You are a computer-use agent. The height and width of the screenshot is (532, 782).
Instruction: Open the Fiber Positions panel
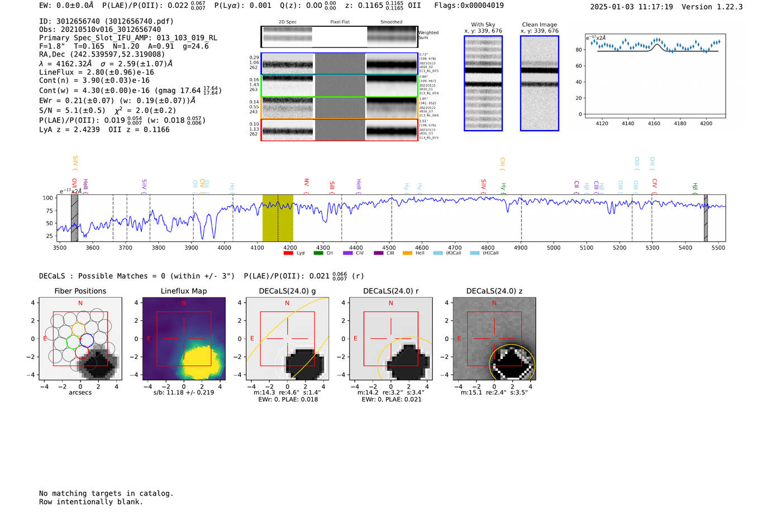pyautogui.click(x=80, y=339)
